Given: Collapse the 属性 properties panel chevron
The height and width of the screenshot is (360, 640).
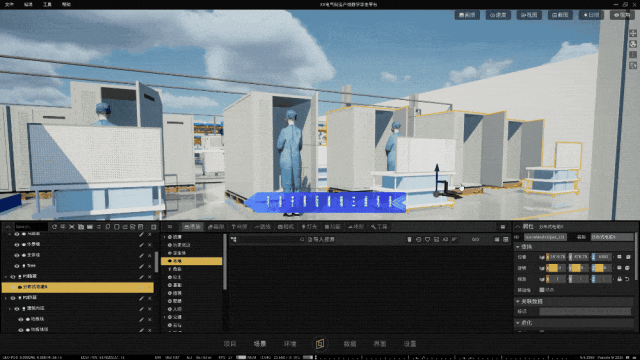Looking at the screenshot, I should (518, 227).
